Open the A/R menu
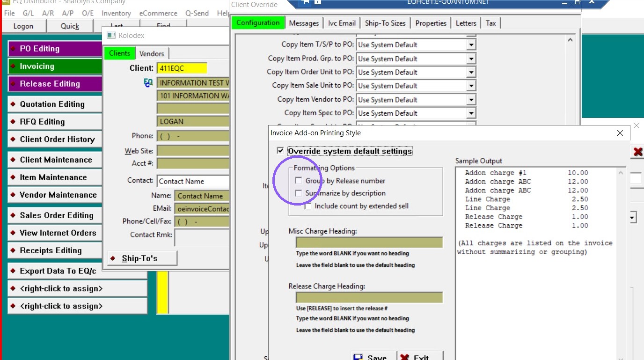This screenshot has width=644, height=360. pyautogui.click(x=48, y=13)
